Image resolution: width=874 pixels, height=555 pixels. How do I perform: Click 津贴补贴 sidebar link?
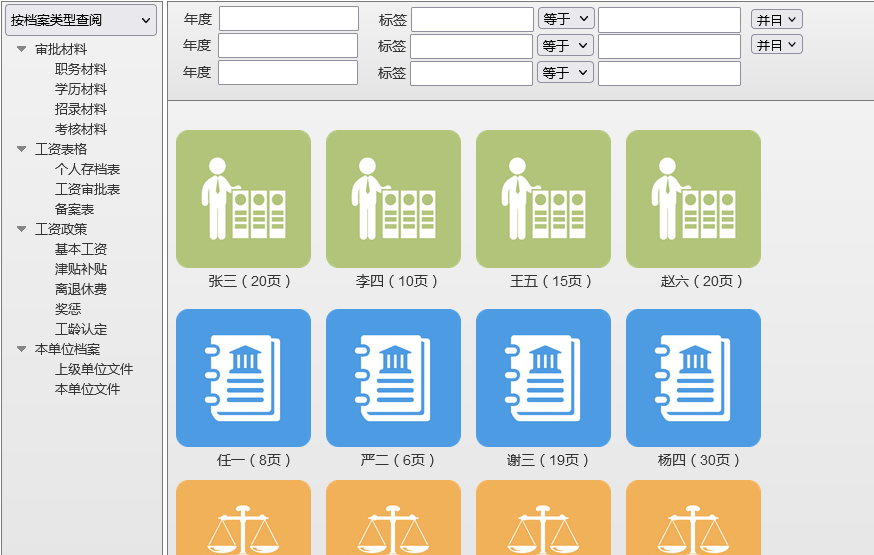pyautogui.click(x=81, y=269)
